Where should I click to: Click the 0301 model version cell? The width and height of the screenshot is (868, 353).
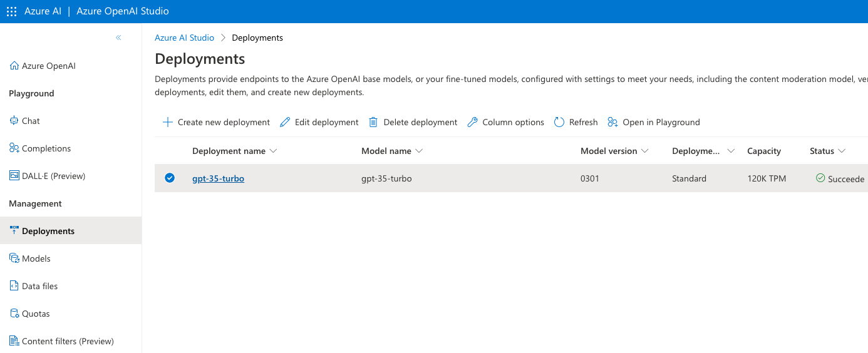click(590, 178)
